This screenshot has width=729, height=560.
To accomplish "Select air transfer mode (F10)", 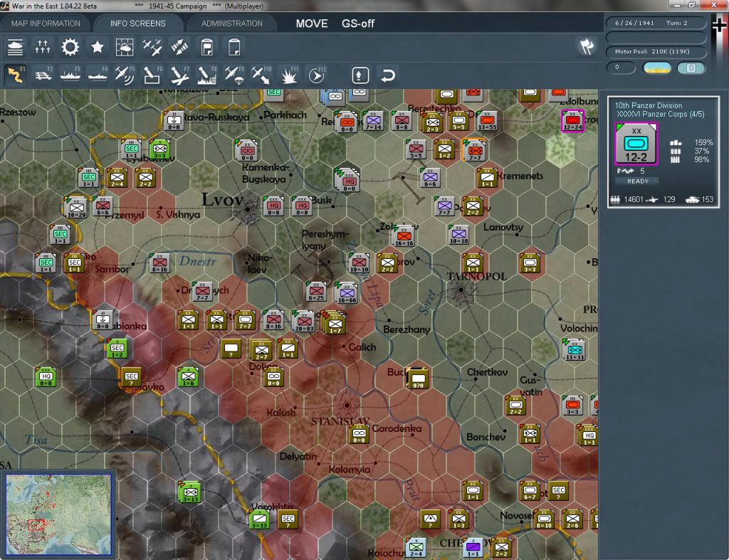I will (x=261, y=75).
